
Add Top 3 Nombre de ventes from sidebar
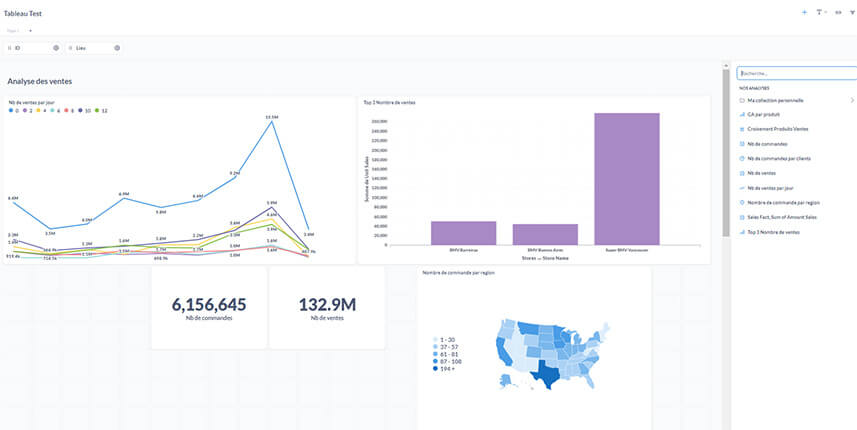pyautogui.click(x=773, y=232)
